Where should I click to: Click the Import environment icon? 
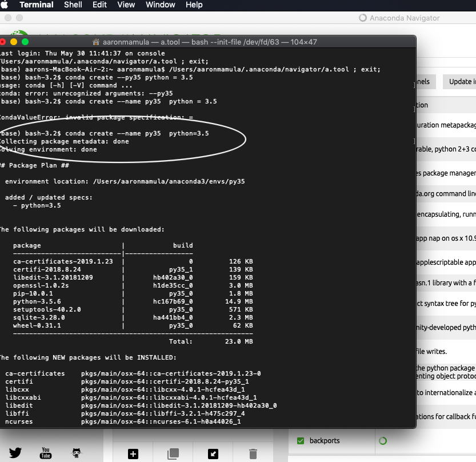click(213, 454)
